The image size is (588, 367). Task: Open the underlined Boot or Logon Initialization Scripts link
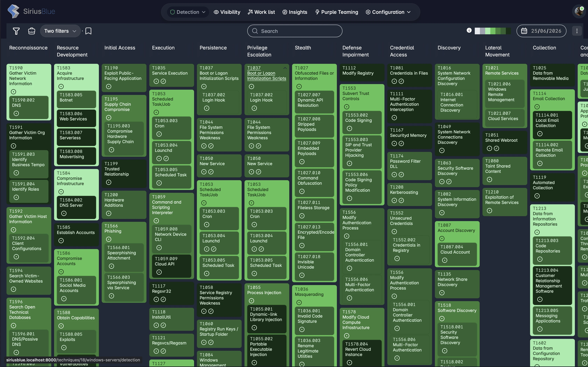[267, 76]
